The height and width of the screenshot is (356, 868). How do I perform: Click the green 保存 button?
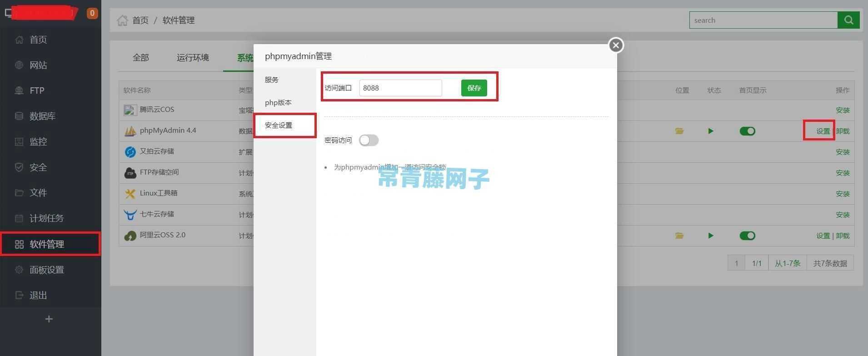click(474, 88)
